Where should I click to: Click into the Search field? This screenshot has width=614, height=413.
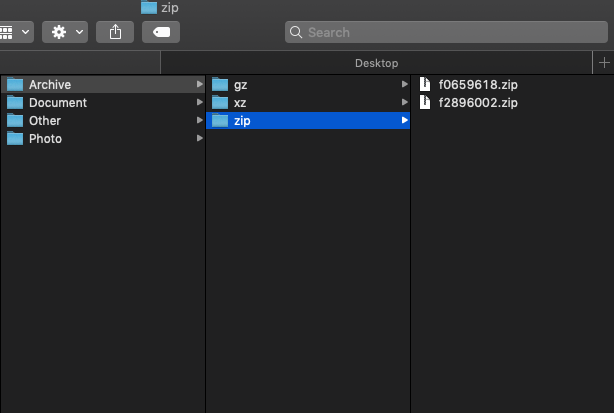point(446,32)
